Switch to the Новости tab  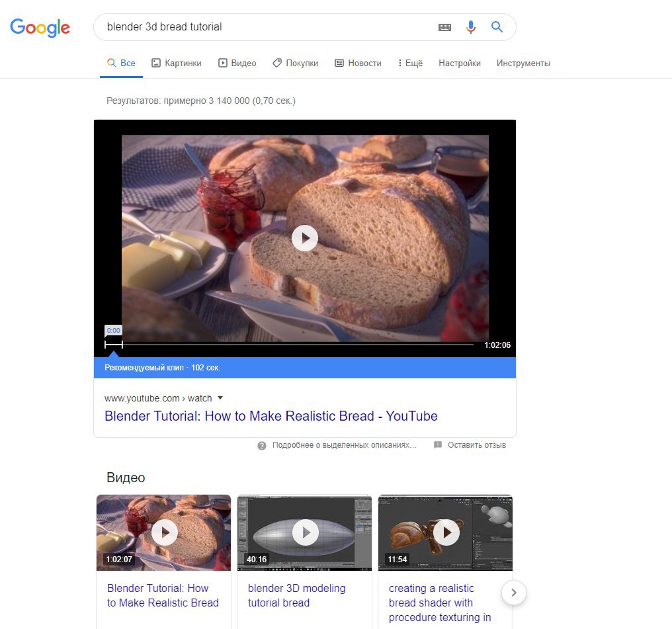click(358, 63)
